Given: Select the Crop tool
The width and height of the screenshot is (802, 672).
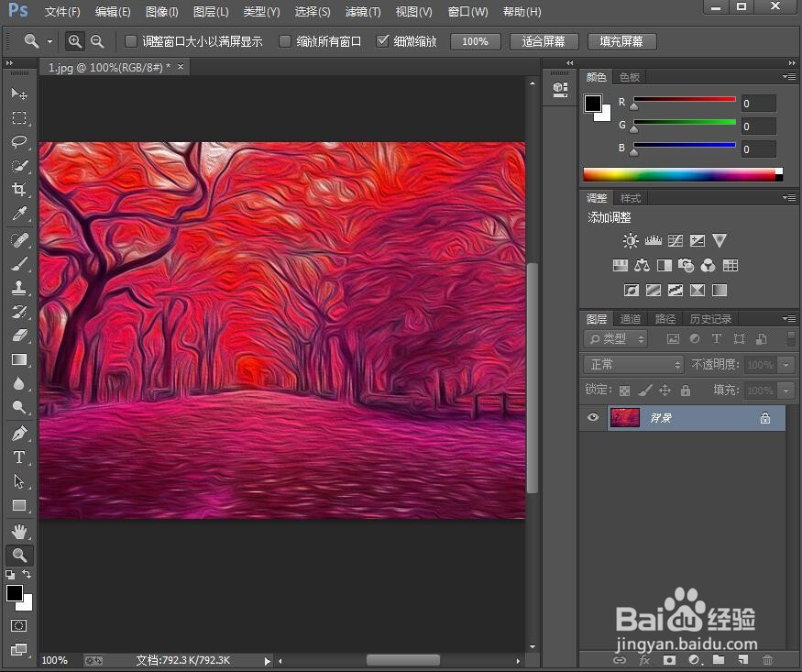Looking at the screenshot, I should tap(19, 190).
